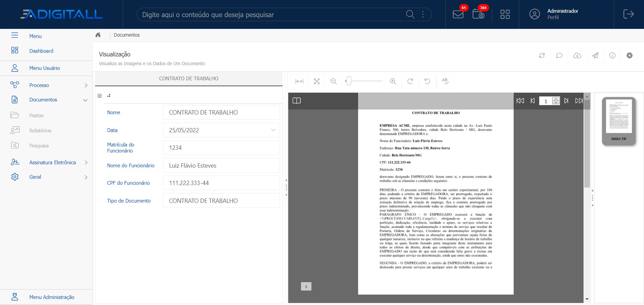Expand Assinatura Eletrônica chevron
Screen dimensions: 644x305
[86, 163]
